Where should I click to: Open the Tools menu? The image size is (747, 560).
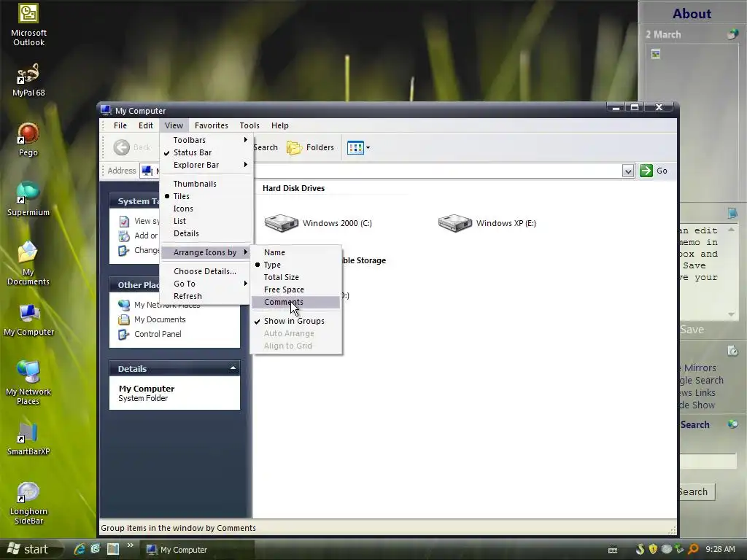pyautogui.click(x=249, y=125)
